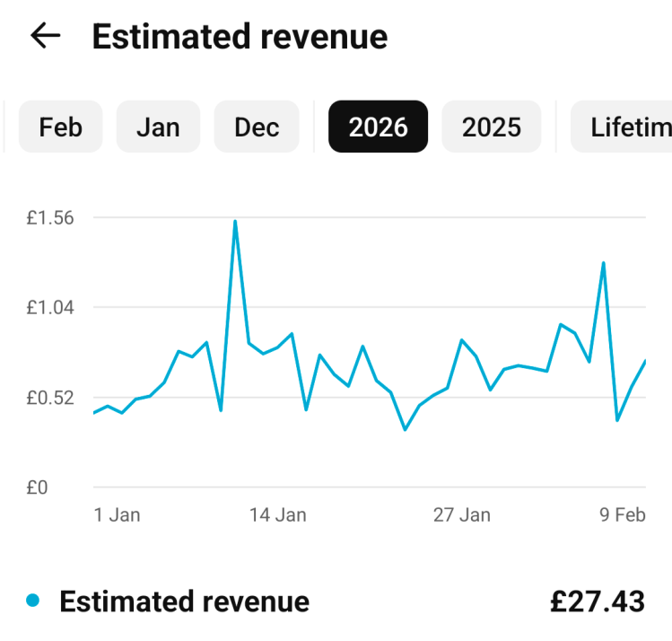672x641 pixels.
Task: Tap the £27.43 total revenue value
Action: pyautogui.click(x=597, y=601)
